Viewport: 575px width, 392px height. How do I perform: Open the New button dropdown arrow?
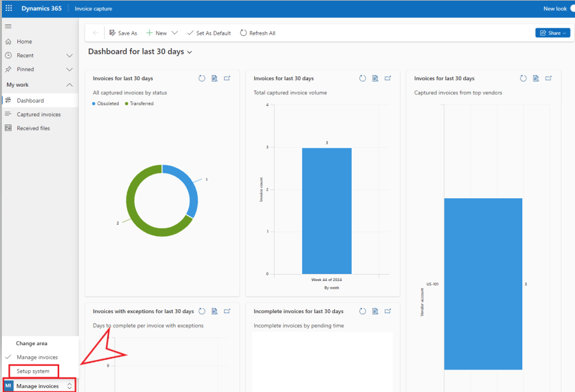175,33
